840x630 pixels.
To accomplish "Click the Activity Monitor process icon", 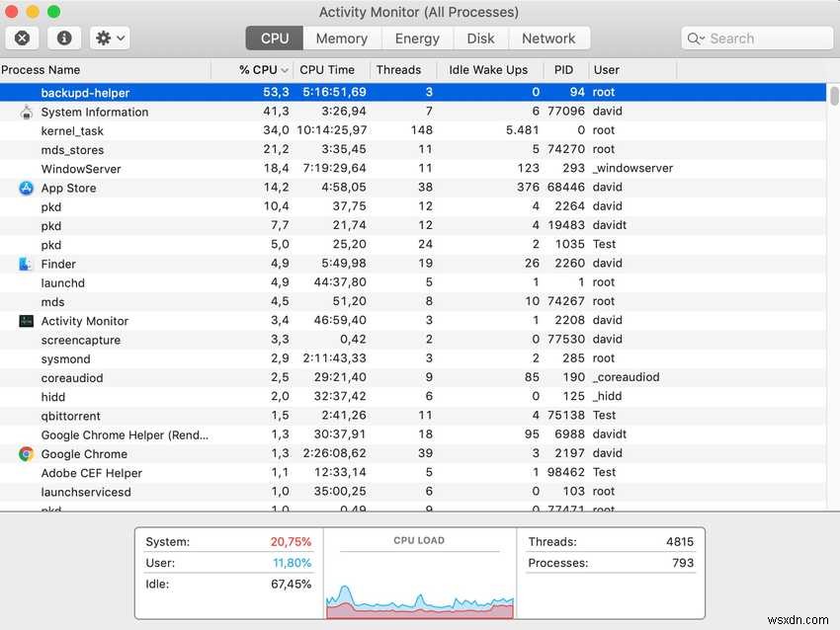I will 27,321.
